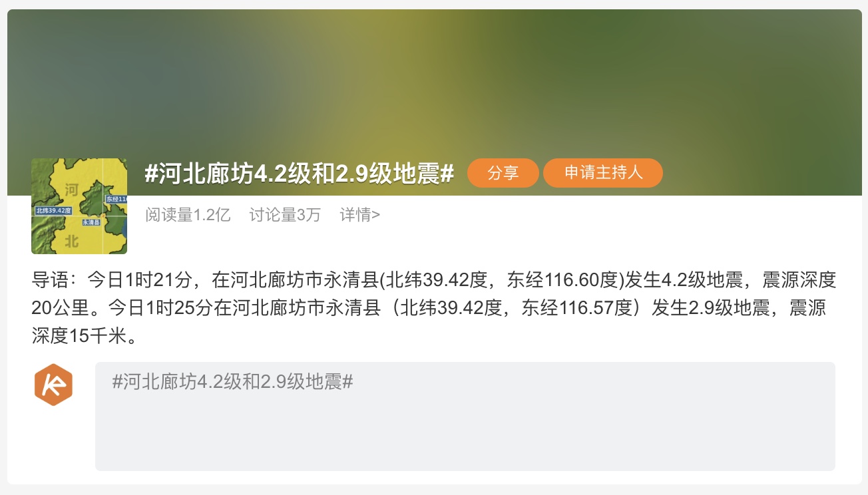Click the prefilled hashtag text in composer
This screenshot has width=868, height=495.
232,382
